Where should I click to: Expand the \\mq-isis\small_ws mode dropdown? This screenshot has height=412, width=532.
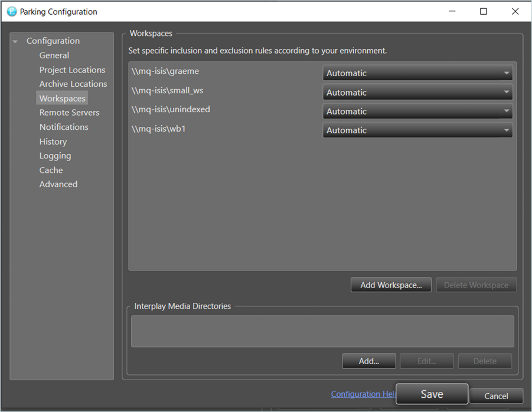point(417,92)
